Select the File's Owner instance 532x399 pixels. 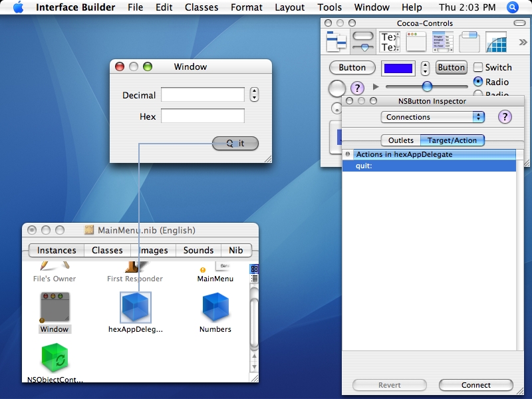coord(55,272)
